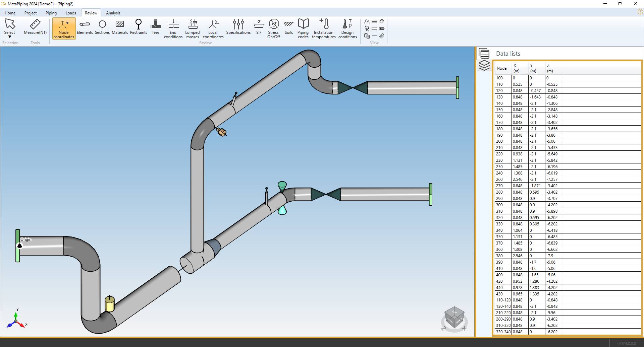This screenshot has width=644, height=347.
Task: Show the Tees review list
Action: pos(156,27)
